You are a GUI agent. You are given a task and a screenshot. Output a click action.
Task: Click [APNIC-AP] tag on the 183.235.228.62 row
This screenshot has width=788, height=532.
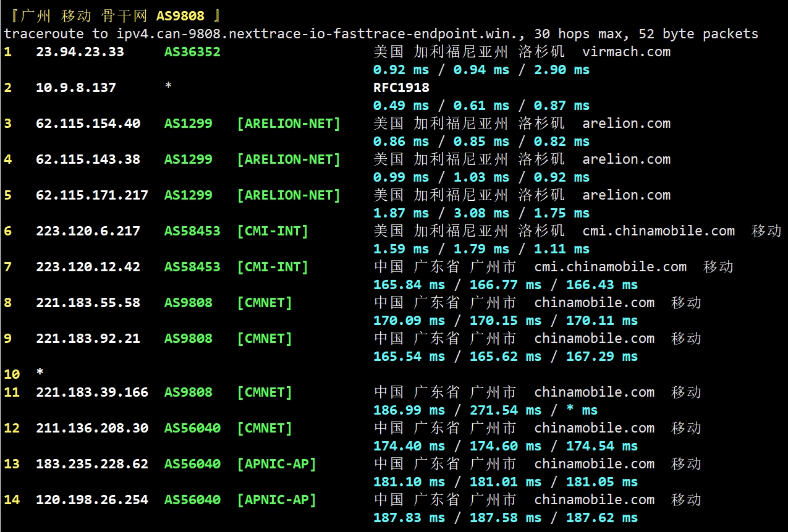coord(276,464)
